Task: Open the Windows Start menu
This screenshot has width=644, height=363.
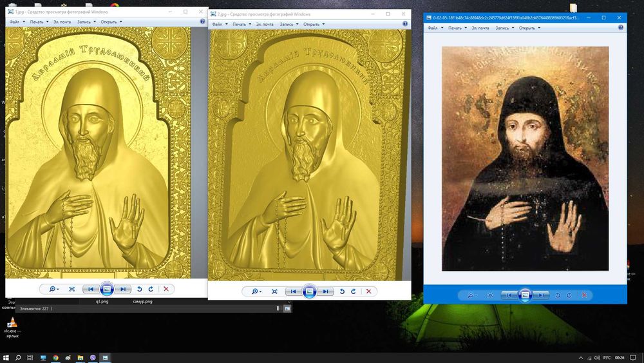Action: coord(6,358)
